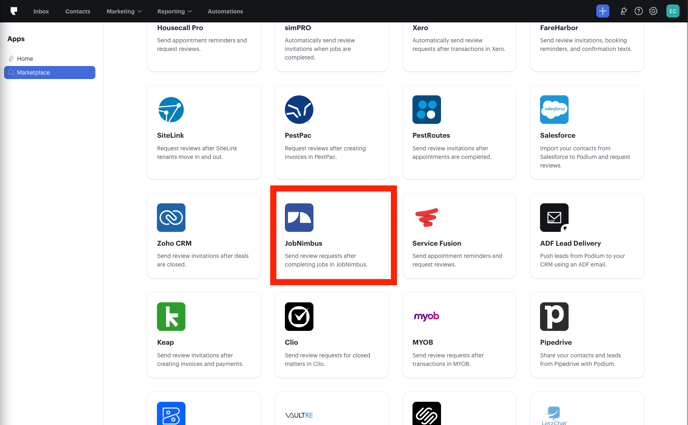Screen dimensions: 688x425
Task: Click the Podium logo in top bar
Action: [x=14, y=11]
